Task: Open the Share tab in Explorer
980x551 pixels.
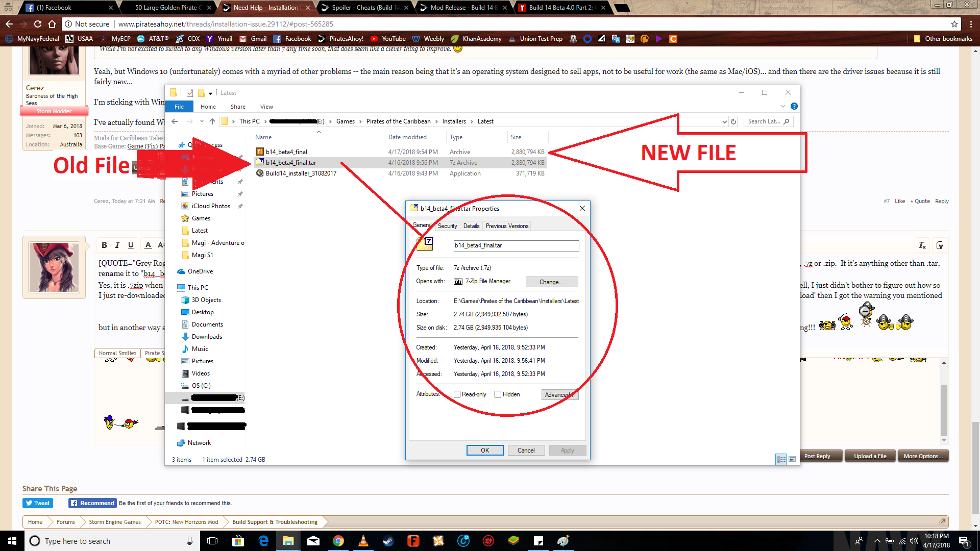Action: click(x=238, y=107)
